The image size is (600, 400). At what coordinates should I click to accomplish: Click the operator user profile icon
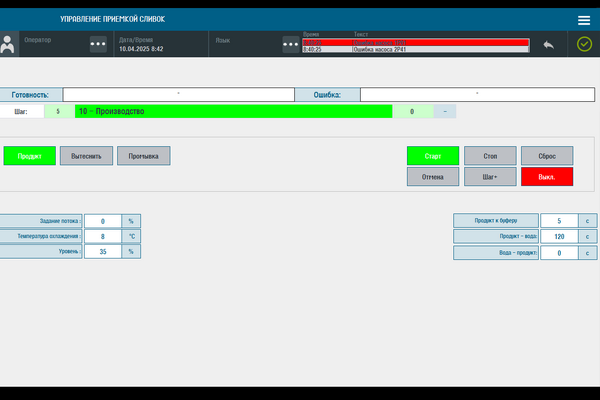coord(8,45)
